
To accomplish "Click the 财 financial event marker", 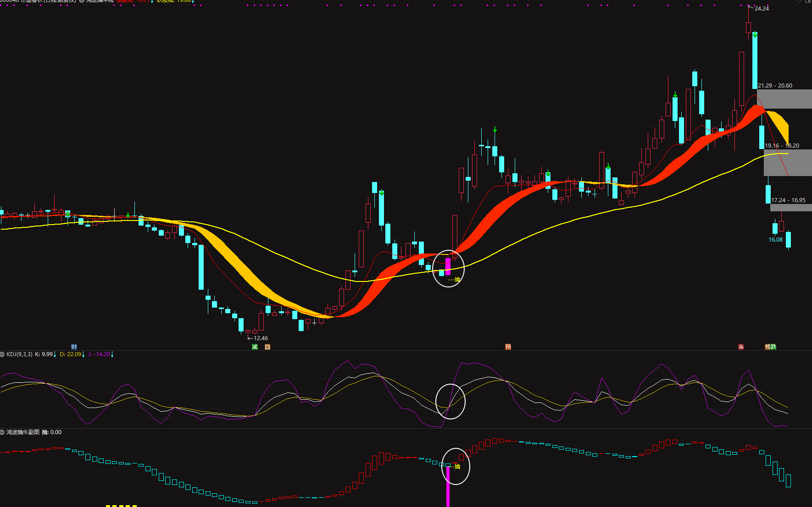I will (x=74, y=347).
